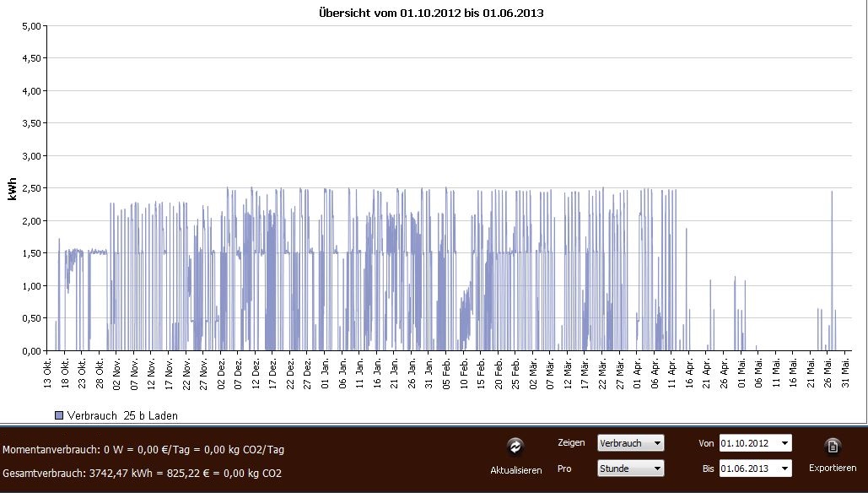Click the Aktualisieren text label
This screenshot has height=493, width=868.
click(x=515, y=470)
